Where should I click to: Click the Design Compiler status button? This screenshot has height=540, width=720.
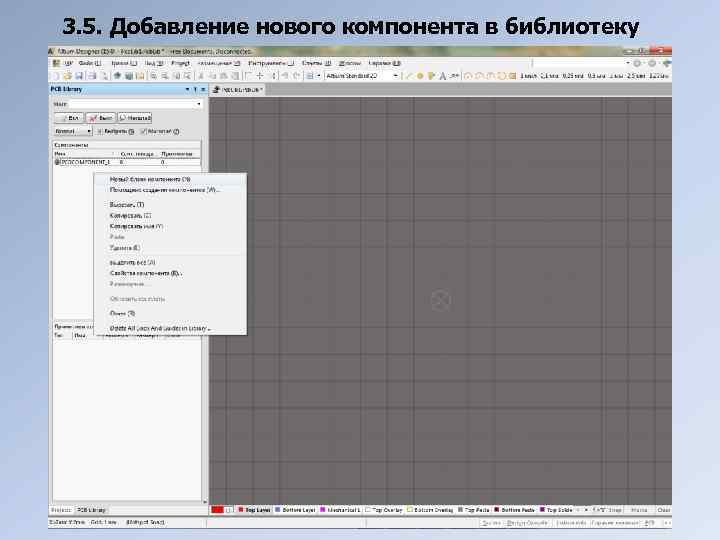point(527,523)
